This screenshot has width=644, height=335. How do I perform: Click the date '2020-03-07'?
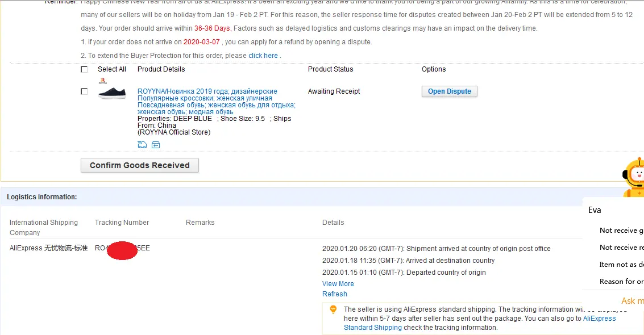pyautogui.click(x=202, y=42)
